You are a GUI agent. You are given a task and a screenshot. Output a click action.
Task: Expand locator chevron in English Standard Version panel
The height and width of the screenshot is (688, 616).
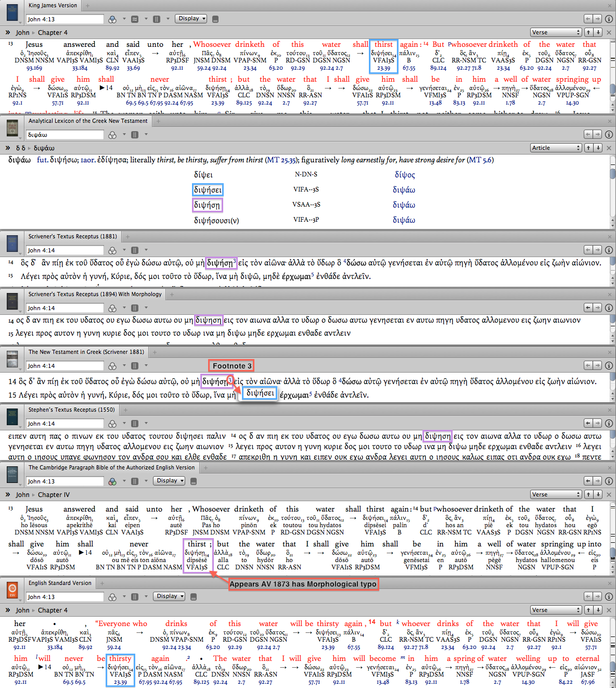(8, 610)
